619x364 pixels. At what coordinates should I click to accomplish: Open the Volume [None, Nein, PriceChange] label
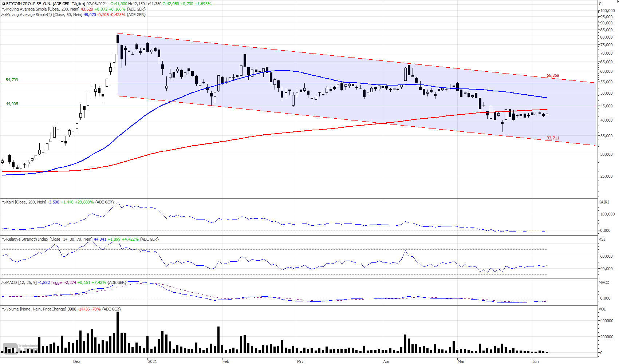[x=36, y=309]
